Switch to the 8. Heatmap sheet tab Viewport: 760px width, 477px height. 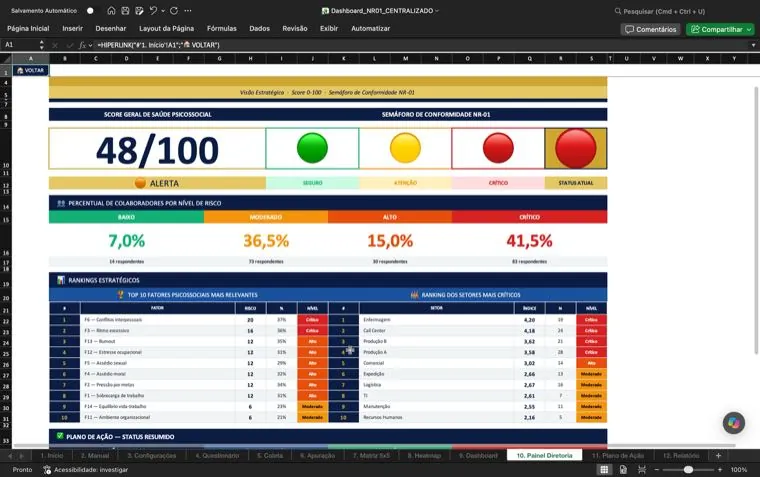click(424, 456)
